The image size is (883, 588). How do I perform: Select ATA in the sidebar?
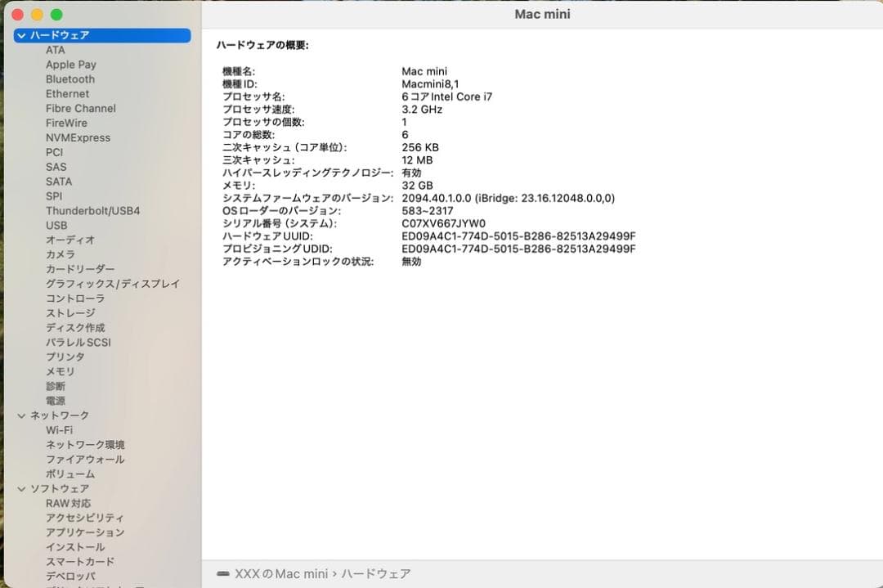tap(56, 50)
